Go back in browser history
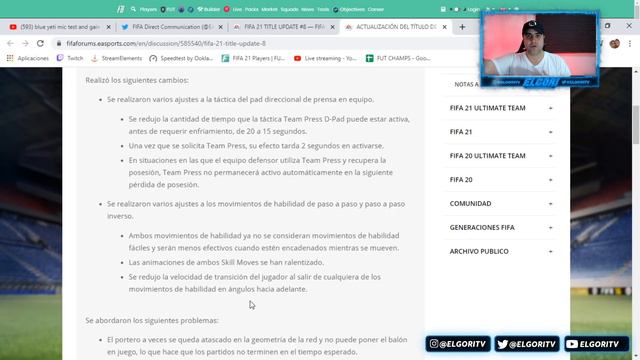 (x=10, y=43)
